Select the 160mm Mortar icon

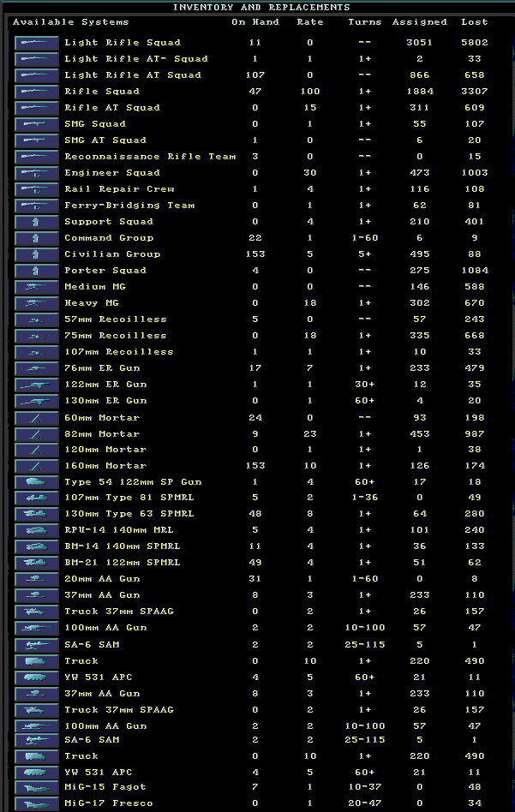(36, 466)
